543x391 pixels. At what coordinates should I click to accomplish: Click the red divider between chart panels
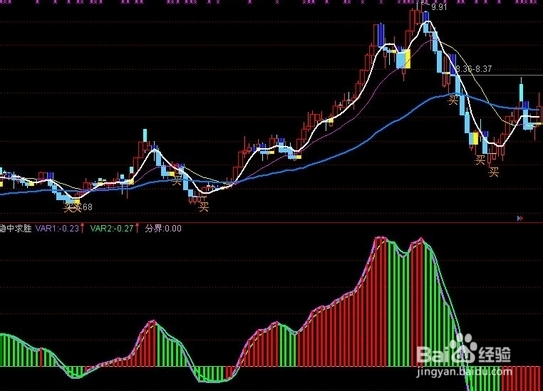tap(272, 222)
